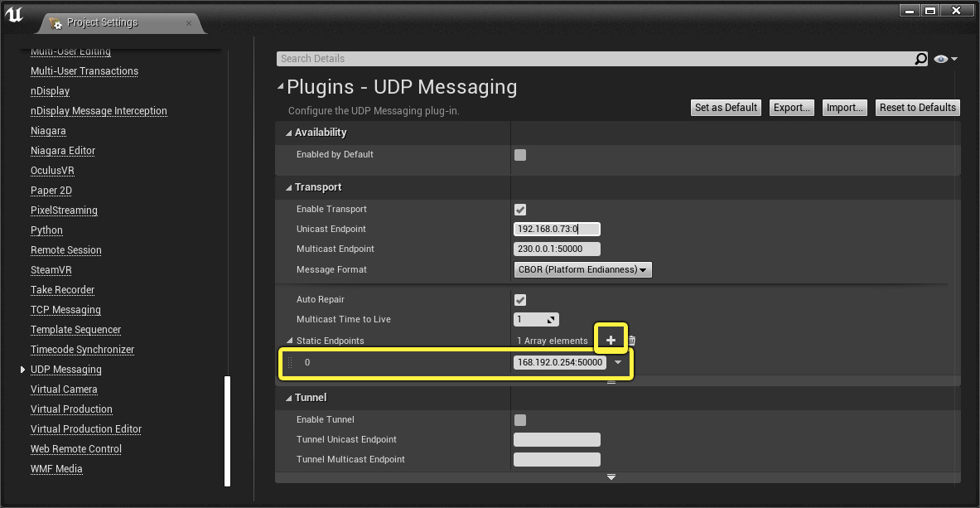Click the Tunnel Multicast Endpoint field
The height and width of the screenshot is (508, 980).
coord(557,460)
